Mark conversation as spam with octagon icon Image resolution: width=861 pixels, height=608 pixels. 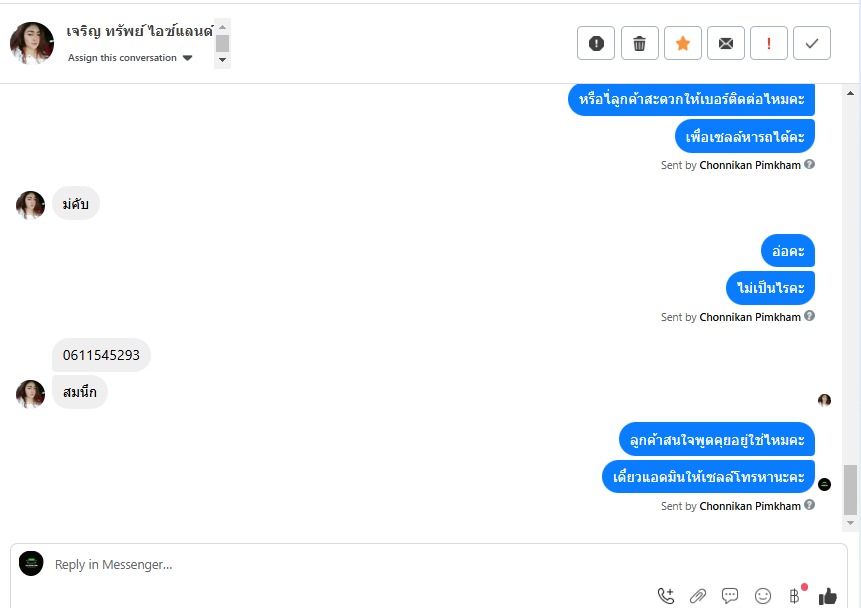(596, 43)
